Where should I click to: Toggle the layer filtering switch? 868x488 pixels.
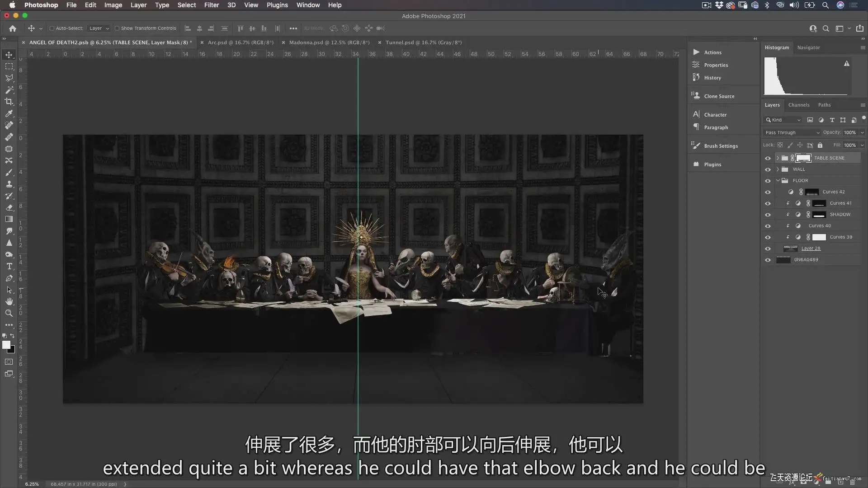863,118
